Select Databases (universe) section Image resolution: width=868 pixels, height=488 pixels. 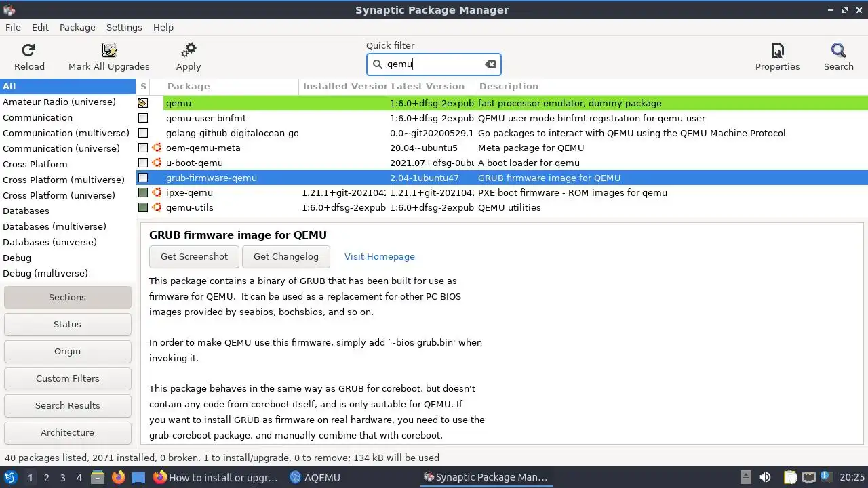coord(68,242)
